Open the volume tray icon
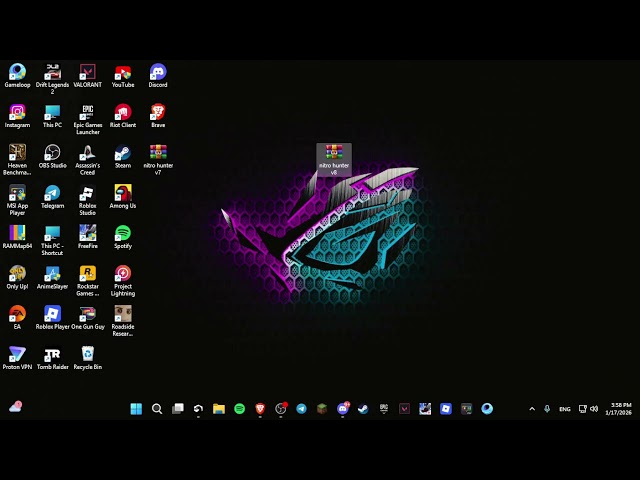The image size is (640, 480). coord(594,409)
